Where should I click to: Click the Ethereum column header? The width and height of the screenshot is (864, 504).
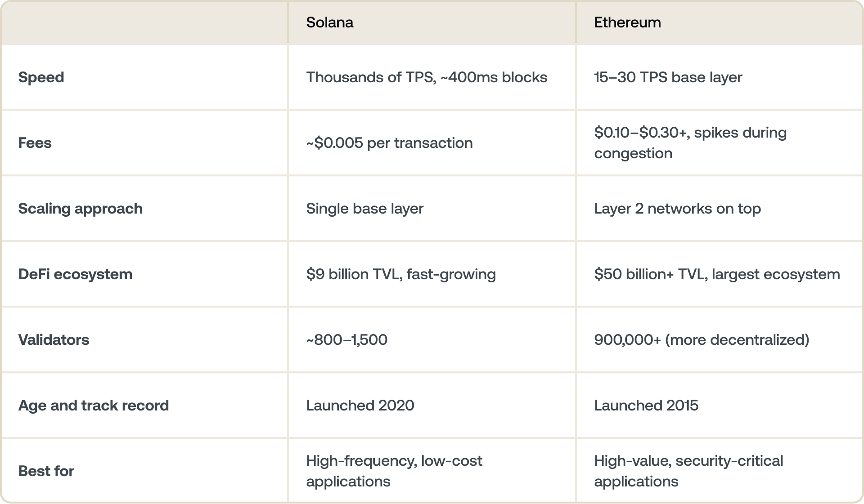point(627,22)
